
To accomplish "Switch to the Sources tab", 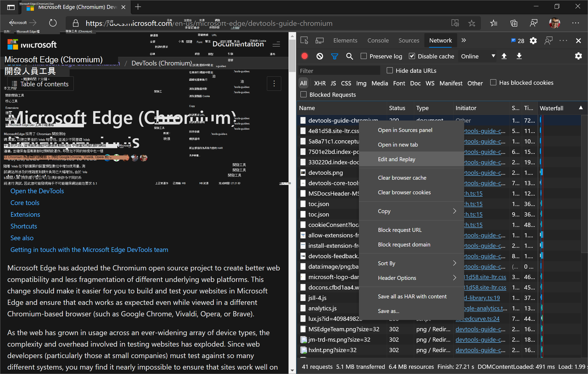I will click(409, 40).
